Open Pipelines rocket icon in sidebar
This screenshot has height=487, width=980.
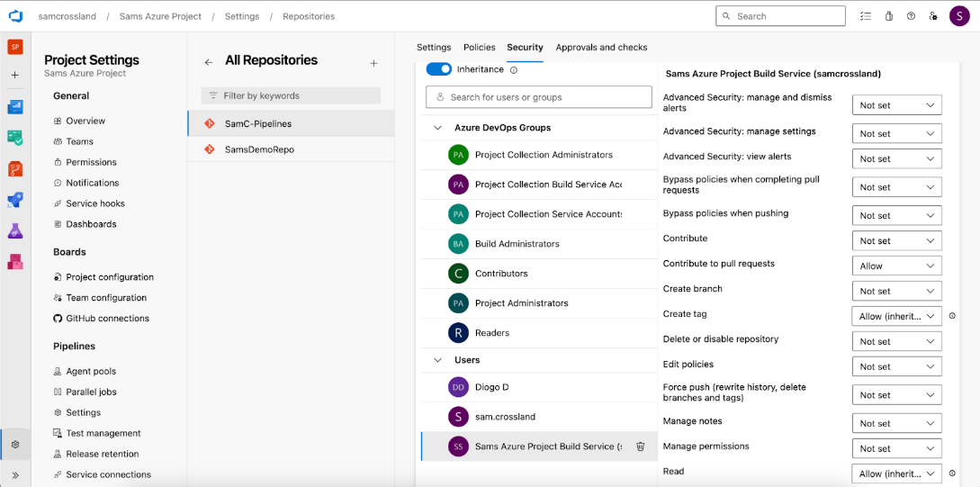coord(15,200)
